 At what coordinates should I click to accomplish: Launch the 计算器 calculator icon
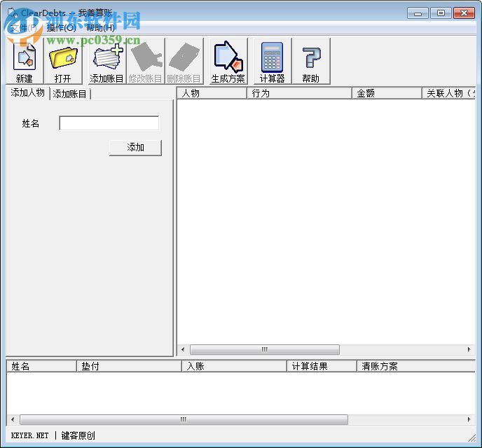(x=272, y=61)
